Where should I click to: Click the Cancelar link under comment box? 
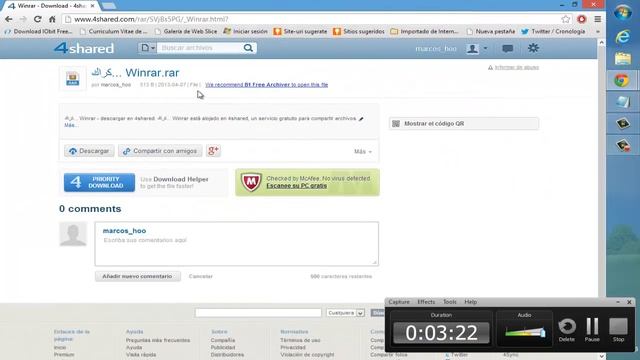click(200, 276)
